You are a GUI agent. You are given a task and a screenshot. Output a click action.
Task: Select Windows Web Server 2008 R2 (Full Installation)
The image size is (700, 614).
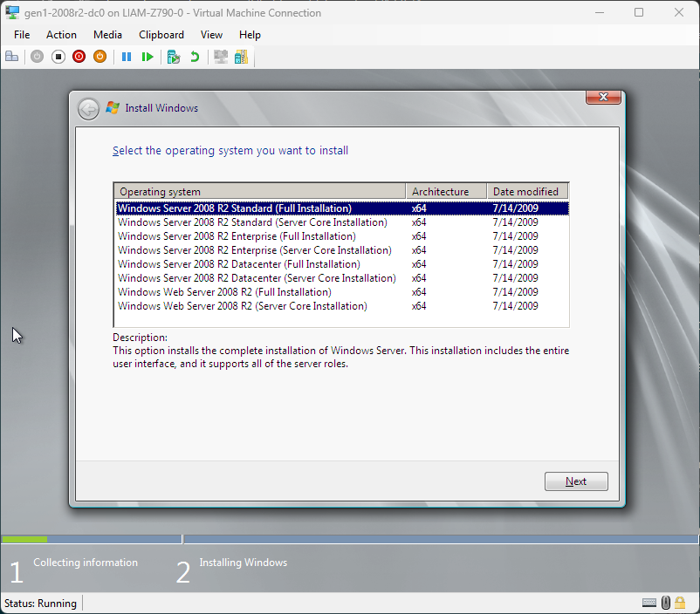(342, 292)
